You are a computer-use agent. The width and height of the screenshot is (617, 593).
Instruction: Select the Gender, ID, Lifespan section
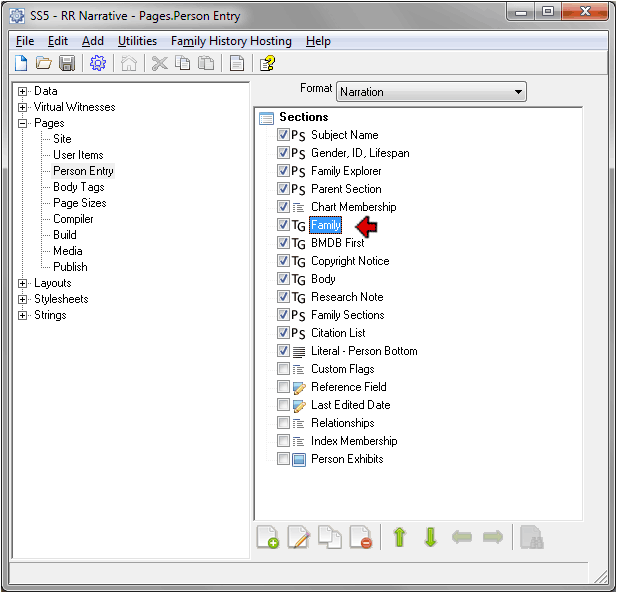click(x=360, y=153)
